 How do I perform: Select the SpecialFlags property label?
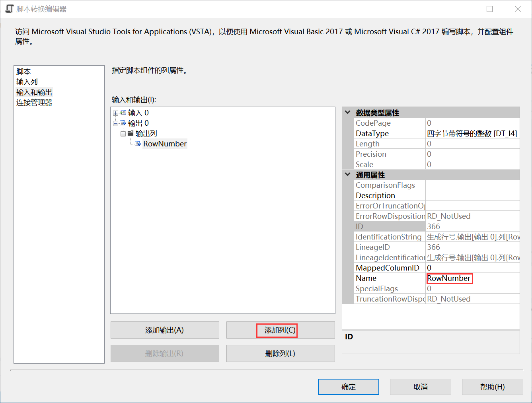[390, 288]
